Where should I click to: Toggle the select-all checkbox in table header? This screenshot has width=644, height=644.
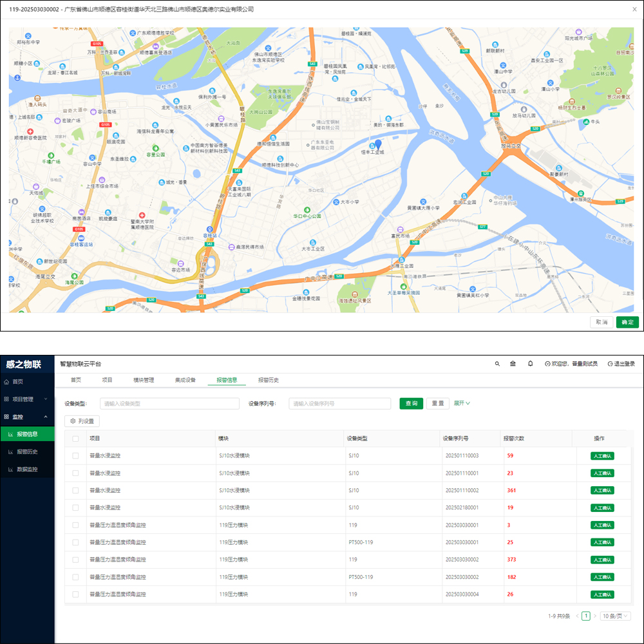tap(75, 439)
